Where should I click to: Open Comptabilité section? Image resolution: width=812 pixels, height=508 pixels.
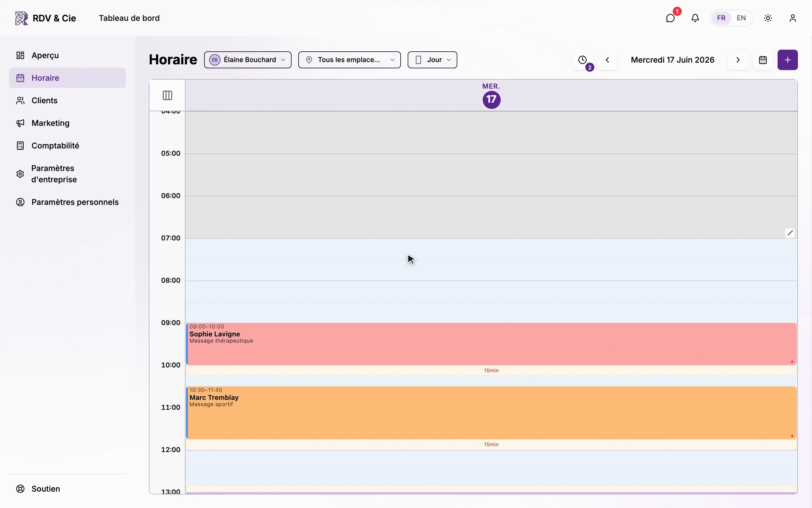tap(67, 145)
